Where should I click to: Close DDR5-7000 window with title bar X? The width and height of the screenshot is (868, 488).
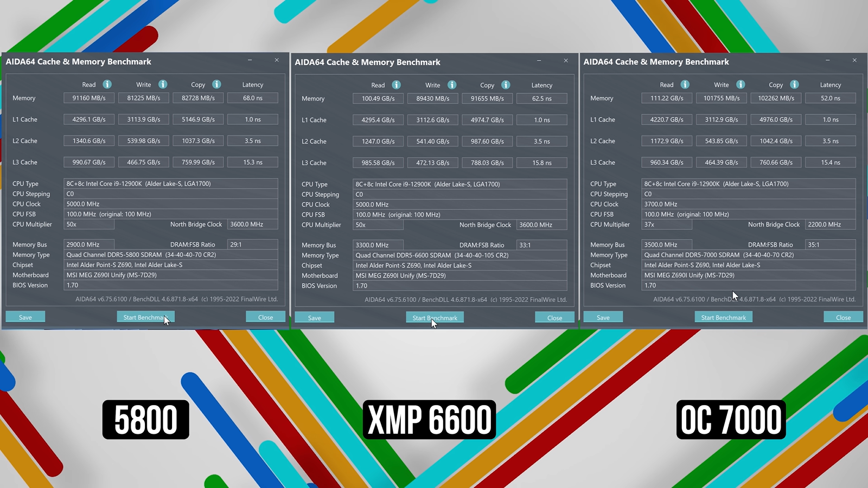point(854,60)
